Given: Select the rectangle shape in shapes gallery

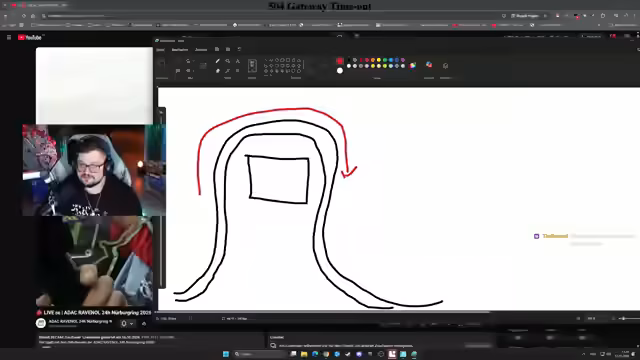Looking at the screenshot, I should [288, 60].
